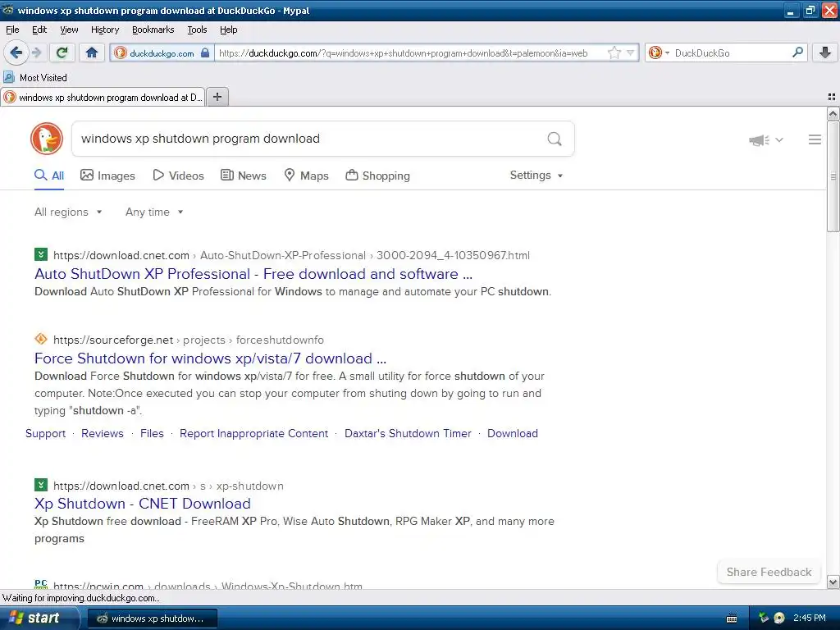Open the Help menu
This screenshot has width=840, height=630.
click(x=228, y=30)
